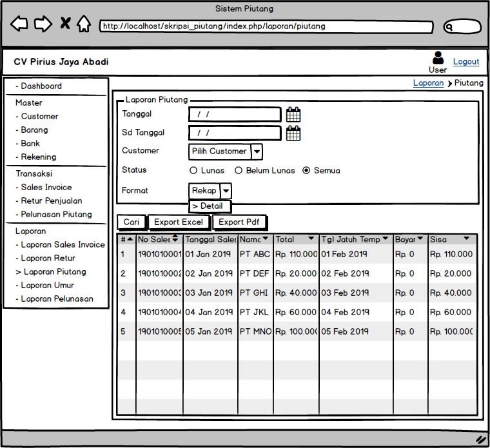The height and width of the screenshot is (448, 490).
Task: Click the Laporan breadcrumb link
Action: pos(428,83)
